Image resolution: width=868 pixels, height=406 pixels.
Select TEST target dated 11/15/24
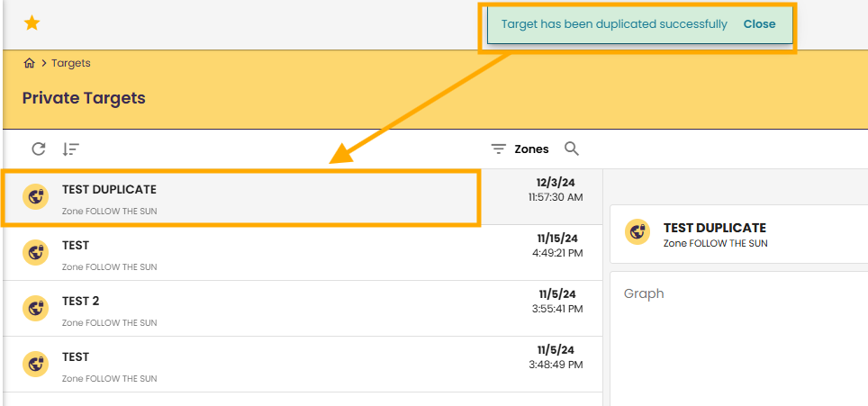[x=303, y=253]
